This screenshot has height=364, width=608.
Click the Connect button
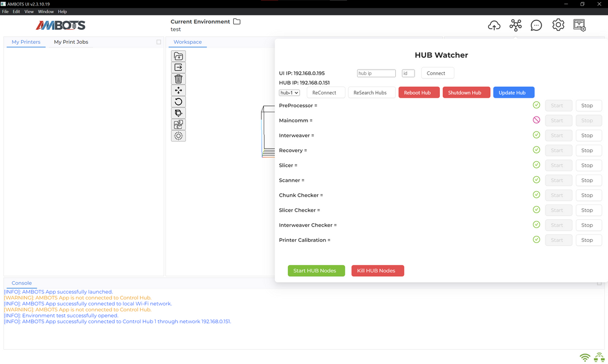point(436,73)
